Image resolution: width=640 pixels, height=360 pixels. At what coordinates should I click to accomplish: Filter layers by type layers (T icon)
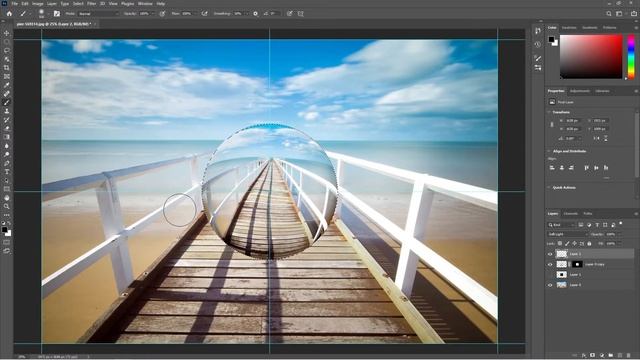597,225
